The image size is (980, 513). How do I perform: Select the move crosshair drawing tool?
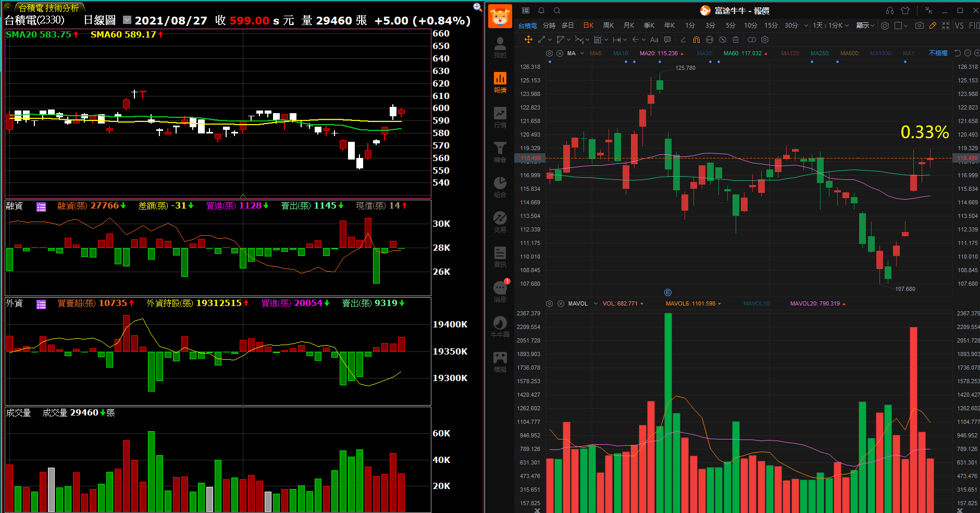528,40
